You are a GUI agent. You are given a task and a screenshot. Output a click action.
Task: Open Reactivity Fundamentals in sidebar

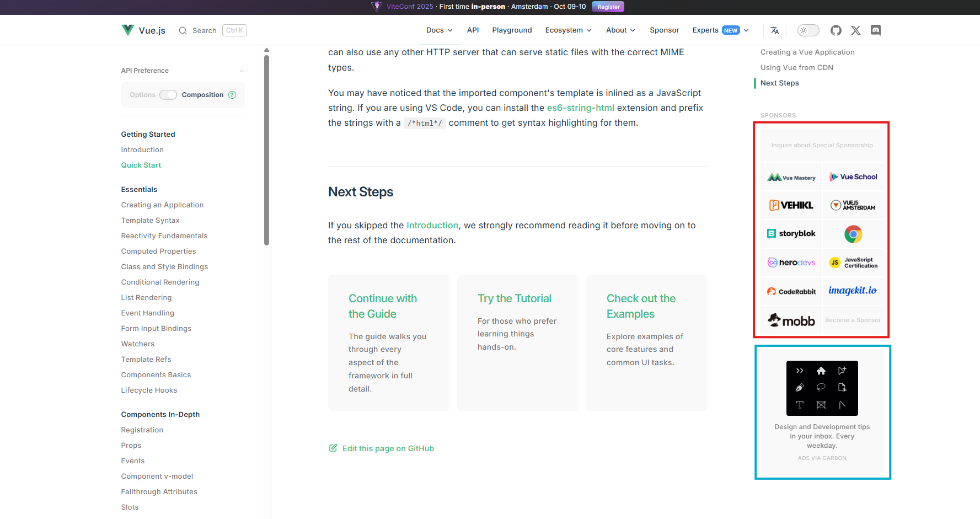[164, 236]
